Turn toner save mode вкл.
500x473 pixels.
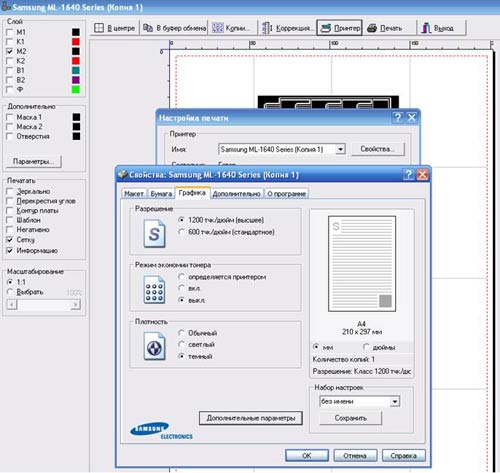[181, 288]
